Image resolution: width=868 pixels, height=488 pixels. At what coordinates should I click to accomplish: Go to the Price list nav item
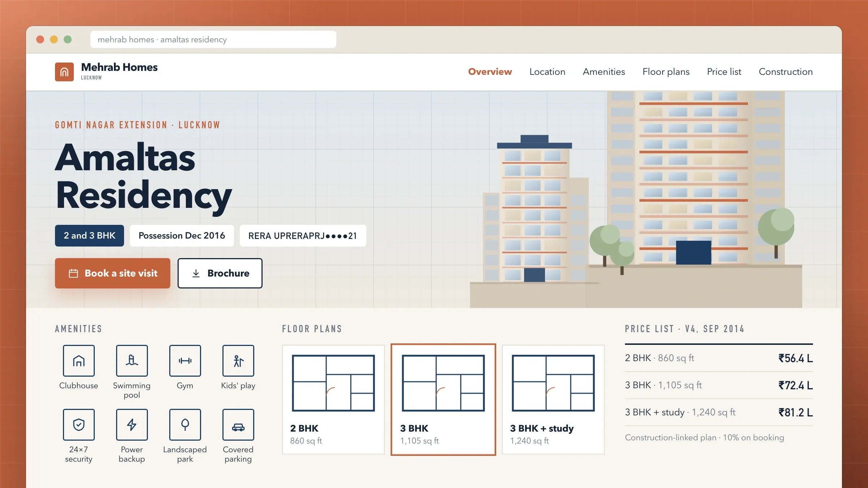[x=724, y=72]
